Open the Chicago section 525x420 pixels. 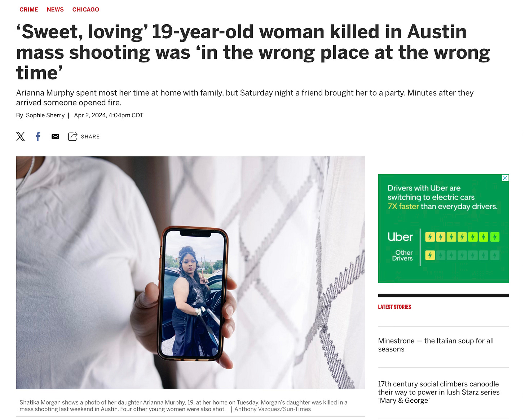tap(86, 9)
